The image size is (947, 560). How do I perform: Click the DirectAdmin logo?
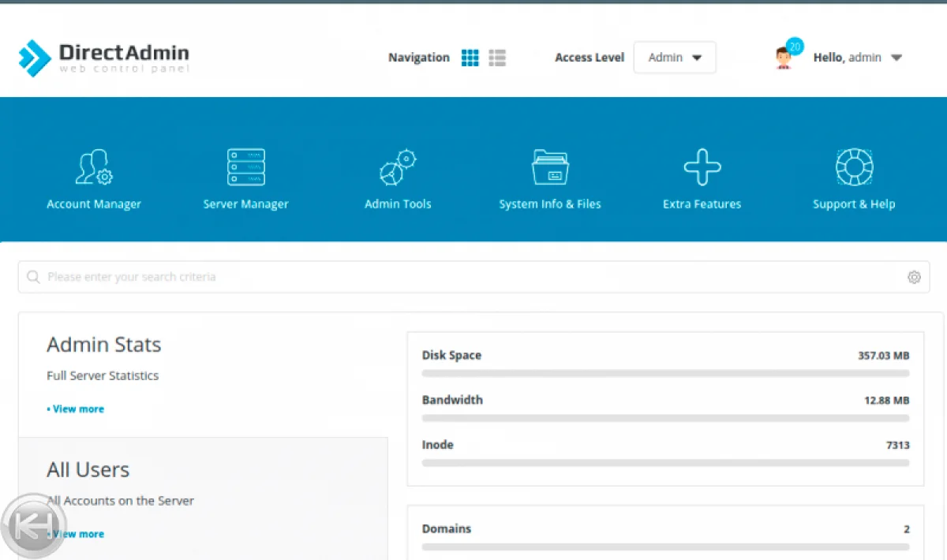(x=103, y=58)
